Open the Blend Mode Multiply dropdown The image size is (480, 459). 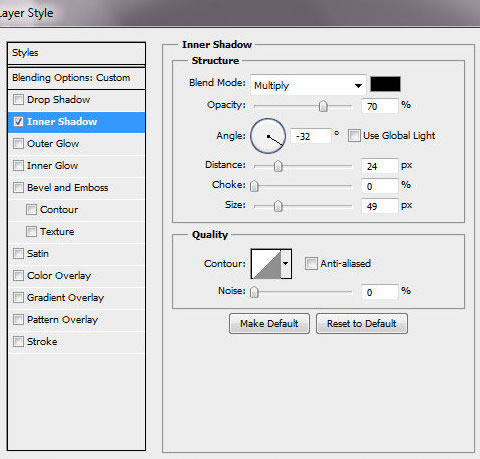pos(308,85)
